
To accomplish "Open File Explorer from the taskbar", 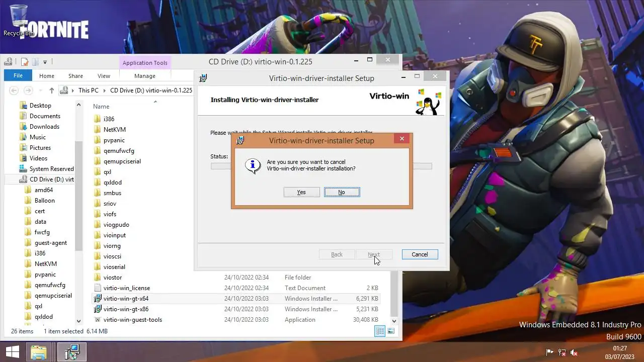I will tap(39, 352).
